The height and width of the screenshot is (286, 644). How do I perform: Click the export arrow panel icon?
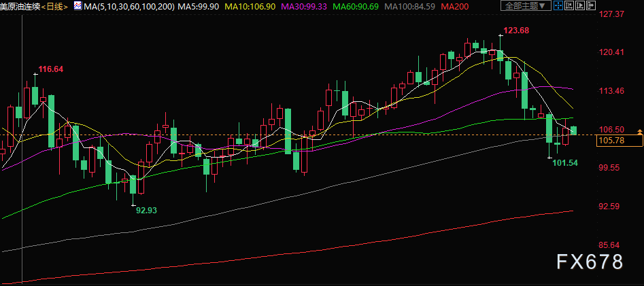pyautogui.click(x=590, y=5)
